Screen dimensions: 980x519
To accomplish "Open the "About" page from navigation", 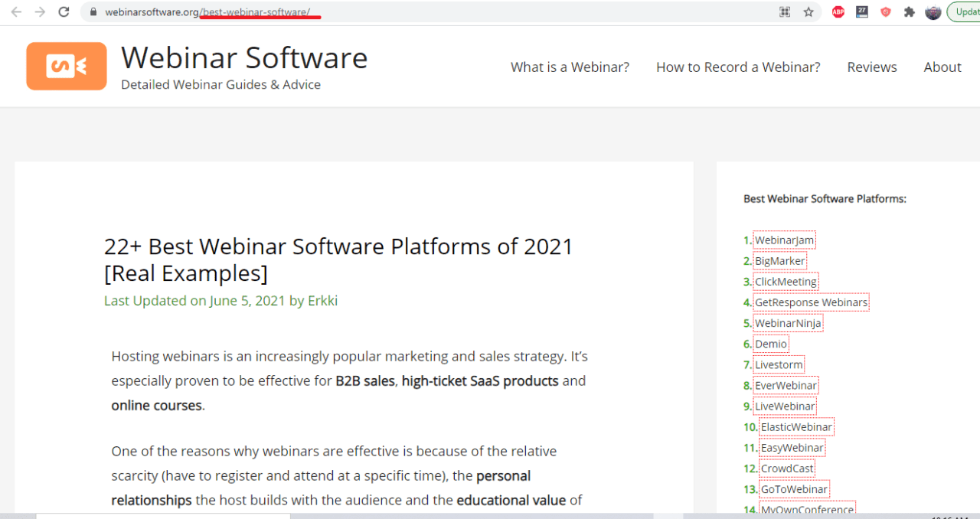I will coord(942,67).
